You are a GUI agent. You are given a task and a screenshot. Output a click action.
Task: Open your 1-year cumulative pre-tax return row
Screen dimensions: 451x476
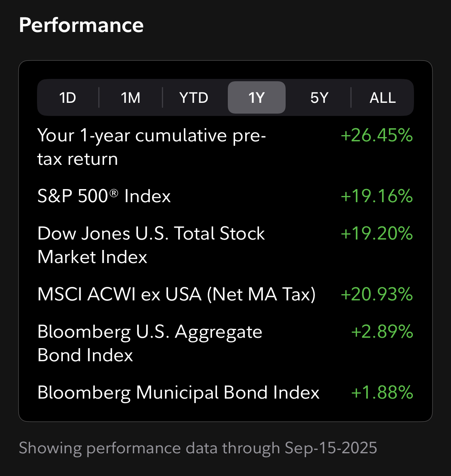point(225,147)
